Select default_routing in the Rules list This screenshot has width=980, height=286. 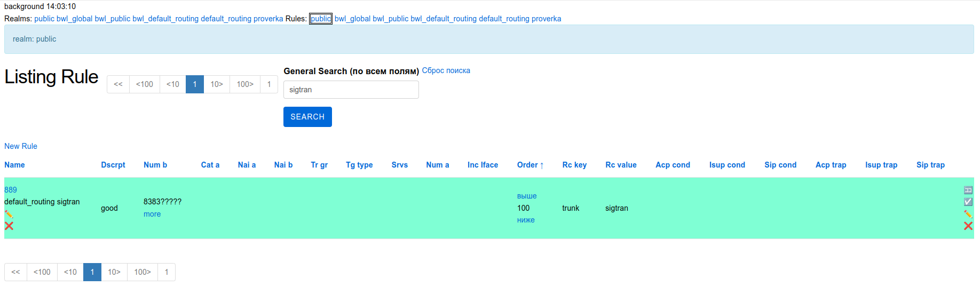[504, 19]
